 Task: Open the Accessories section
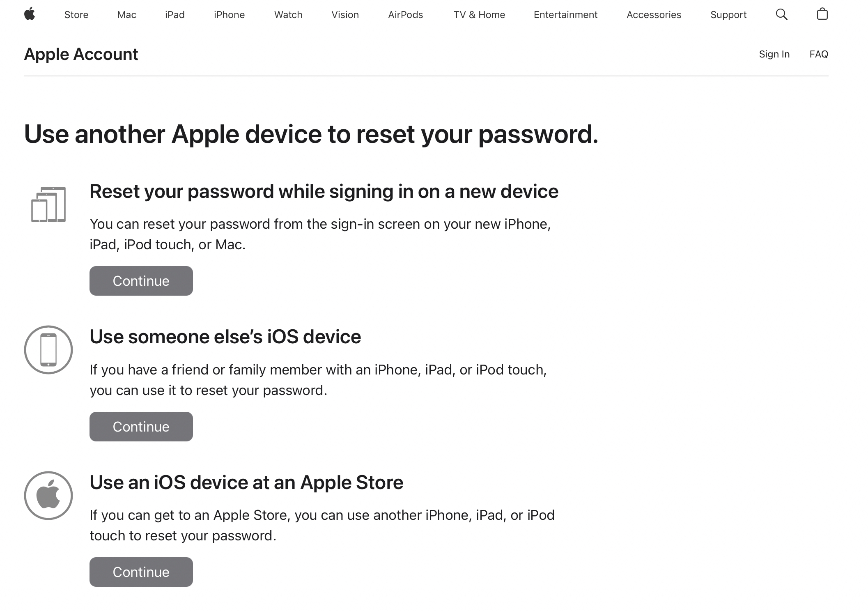[x=653, y=14]
